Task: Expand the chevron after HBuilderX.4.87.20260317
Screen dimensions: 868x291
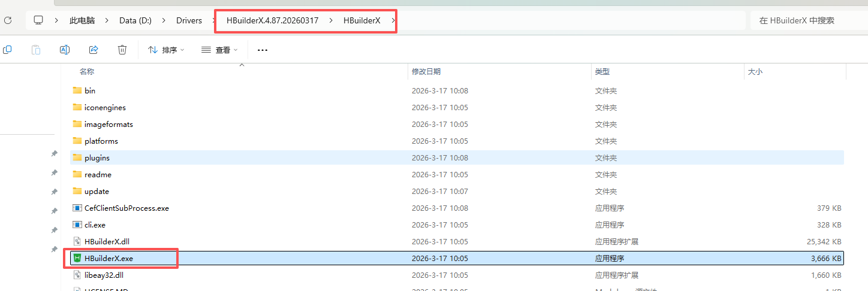Action: point(330,20)
